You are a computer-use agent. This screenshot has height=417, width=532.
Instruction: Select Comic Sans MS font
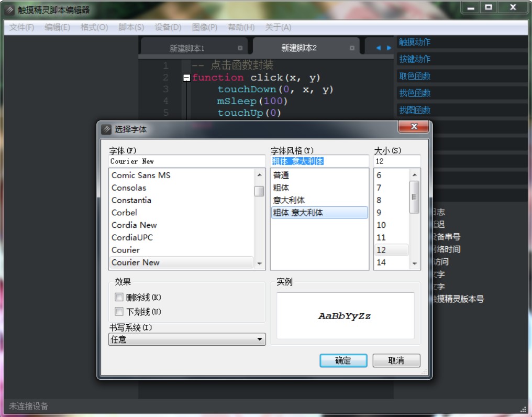pos(182,175)
